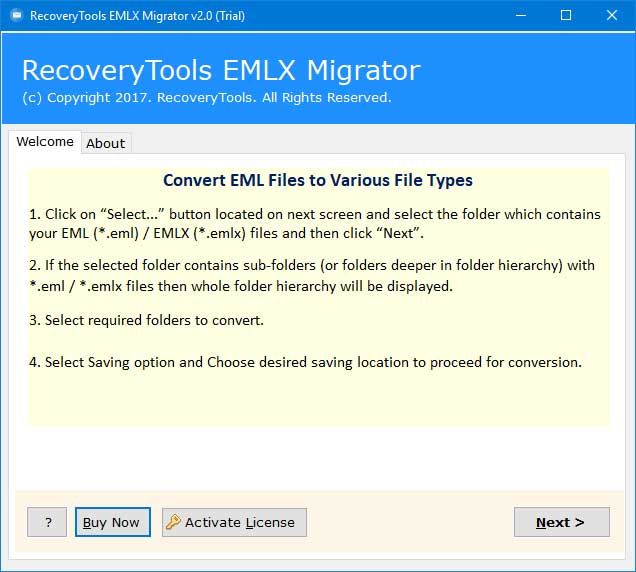The width and height of the screenshot is (636, 572).
Task: Click the "RecoveryTools EMLX Migrator" banner title
Action: (221, 70)
